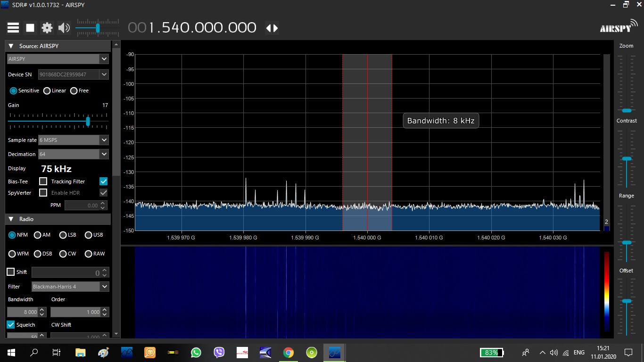Mute audio with the speaker icon
The height and width of the screenshot is (362, 644).
coord(64,28)
